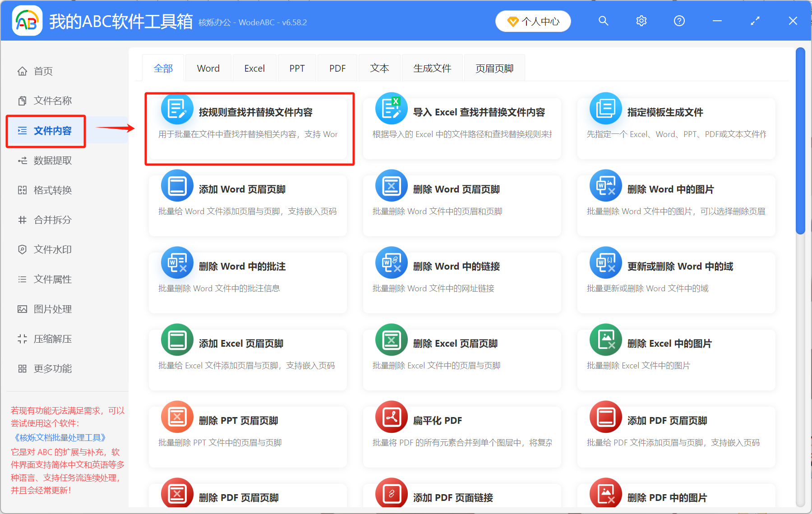812x514 pixels.
Task: Open the 文件水印 sidebar entry
Action: (x=51, y=249)
